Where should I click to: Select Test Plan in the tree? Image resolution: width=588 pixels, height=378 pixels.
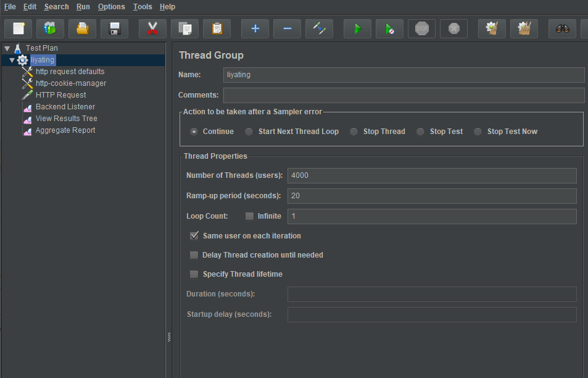(41, 48)
